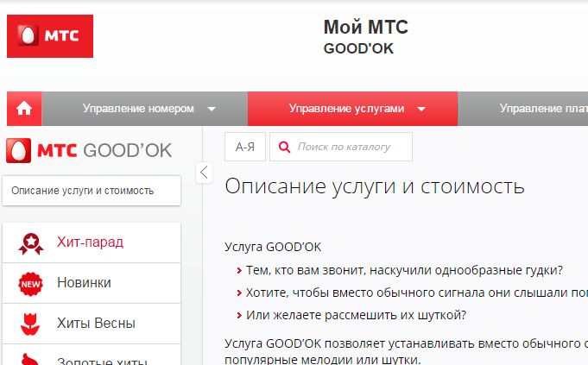Click the tulip icon beside Хиты Весны
Image resolution: width=588 pixels, height=365 pixels.
30,324
